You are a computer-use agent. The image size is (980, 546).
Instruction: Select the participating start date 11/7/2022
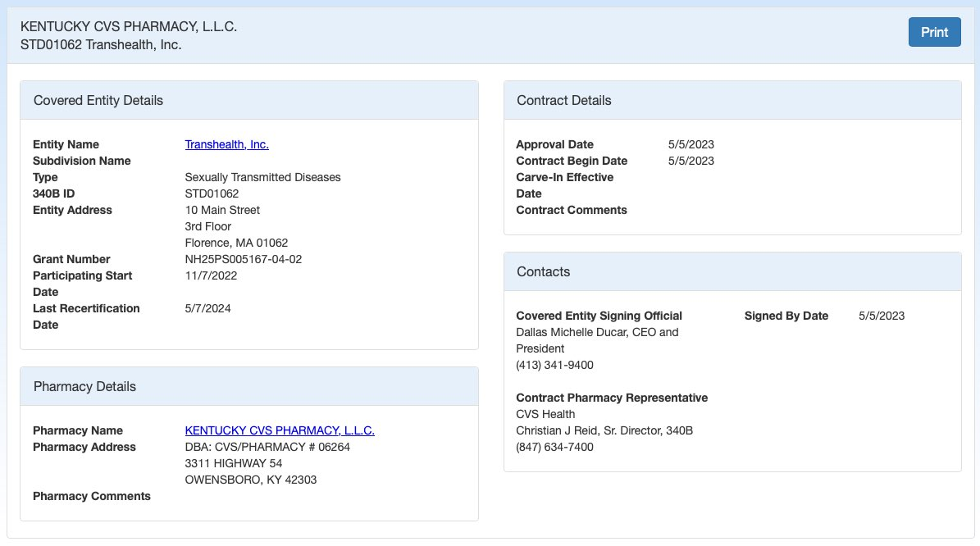[x=211, y=275]
